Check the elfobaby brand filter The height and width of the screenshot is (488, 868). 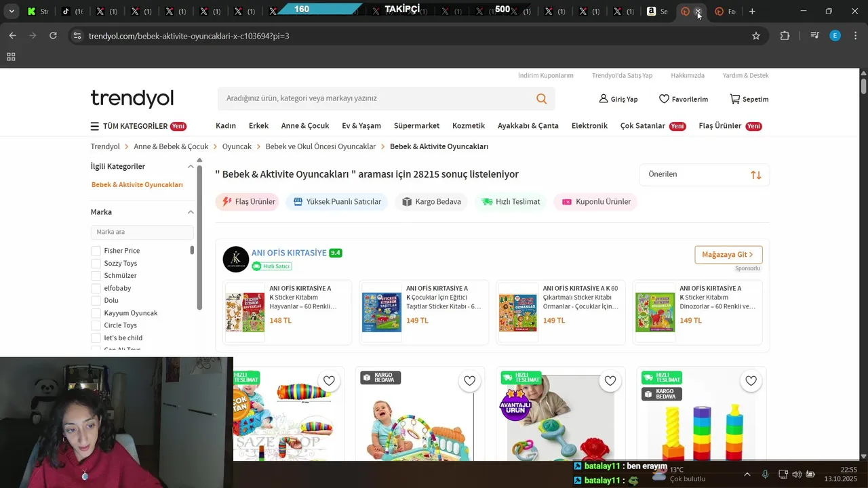click(96, 289)
